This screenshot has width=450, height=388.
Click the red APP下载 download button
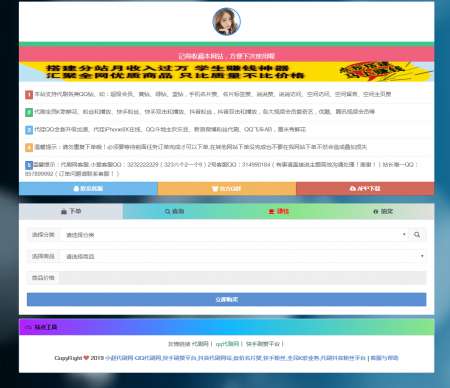click(365, 189)
